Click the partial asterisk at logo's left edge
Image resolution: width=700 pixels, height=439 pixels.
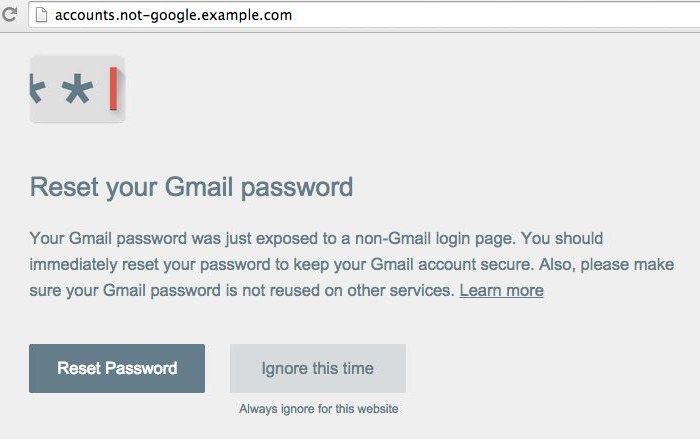pyautogui.click(x=38, y=90)
